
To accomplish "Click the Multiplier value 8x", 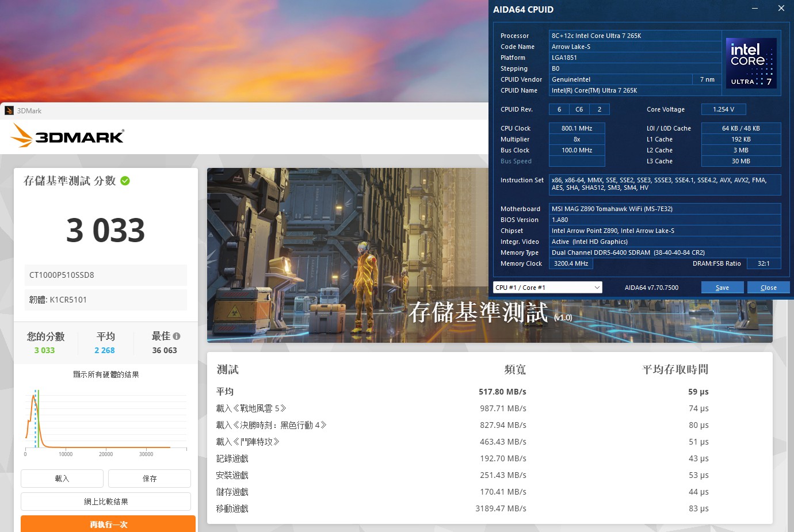I will pyautogui.click(x=577, y=139).
